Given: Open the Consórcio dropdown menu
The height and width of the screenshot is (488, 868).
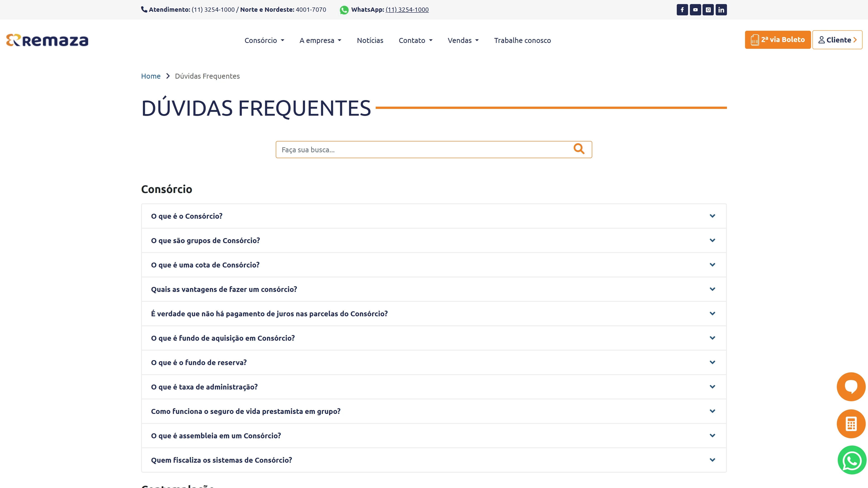Looking at the screenshot, I should click(x=264, y=40).
